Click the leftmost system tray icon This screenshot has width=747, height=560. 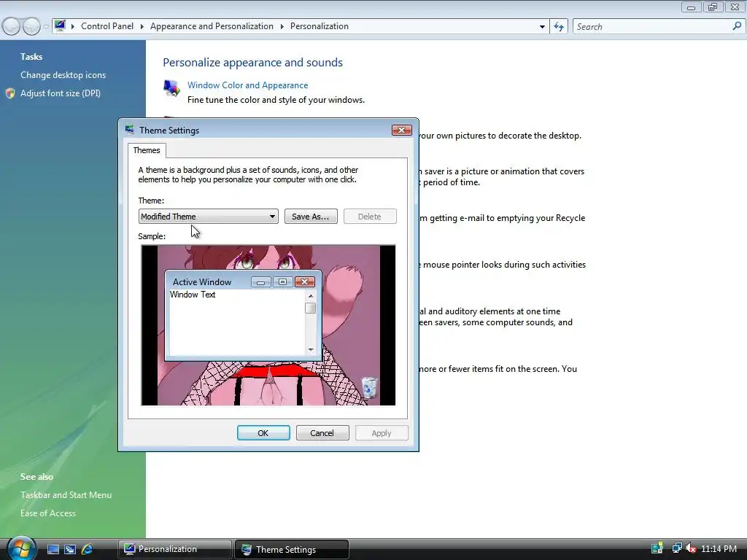657,548
